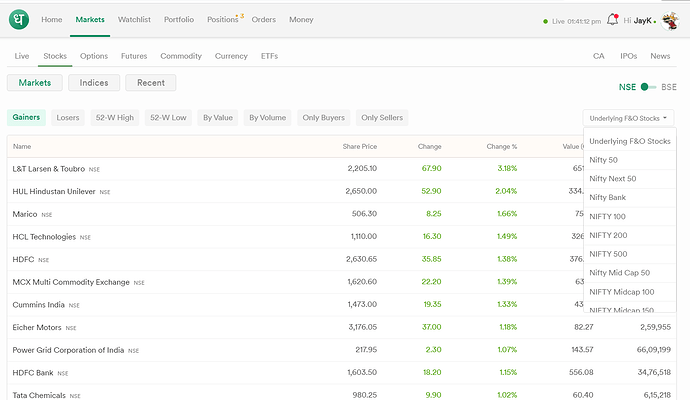Open the News link

point(660,56)
